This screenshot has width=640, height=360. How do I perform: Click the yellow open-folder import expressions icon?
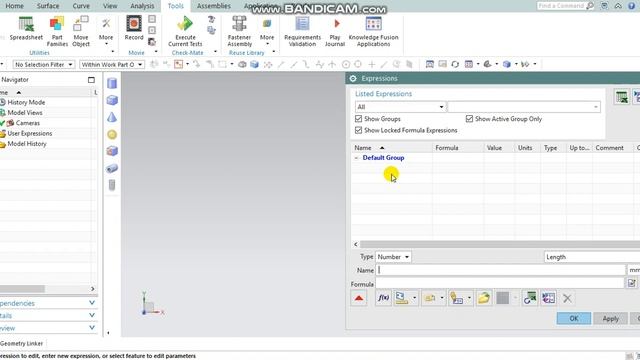(x=484, y=298)
